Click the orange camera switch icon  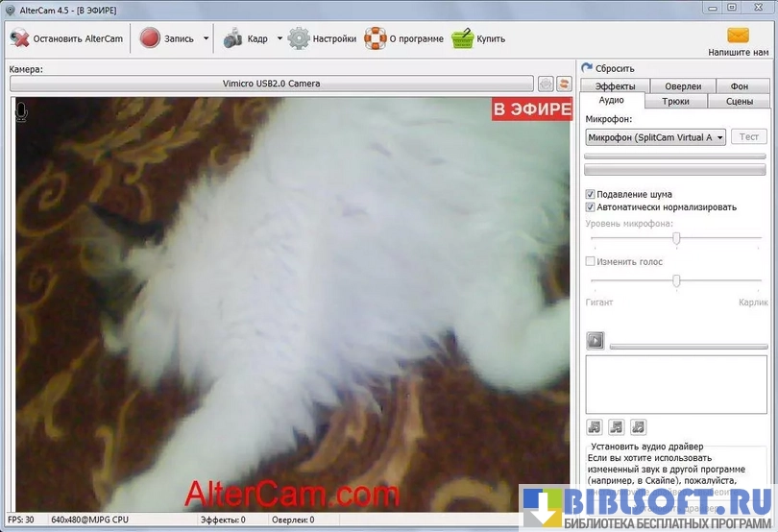(564, 84)
